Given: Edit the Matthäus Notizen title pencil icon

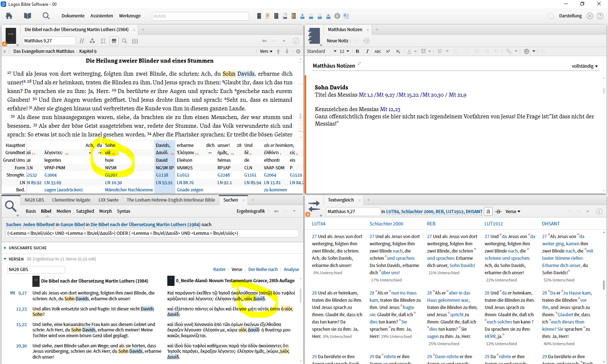Looking at the screenshot, I should [359, 64].
